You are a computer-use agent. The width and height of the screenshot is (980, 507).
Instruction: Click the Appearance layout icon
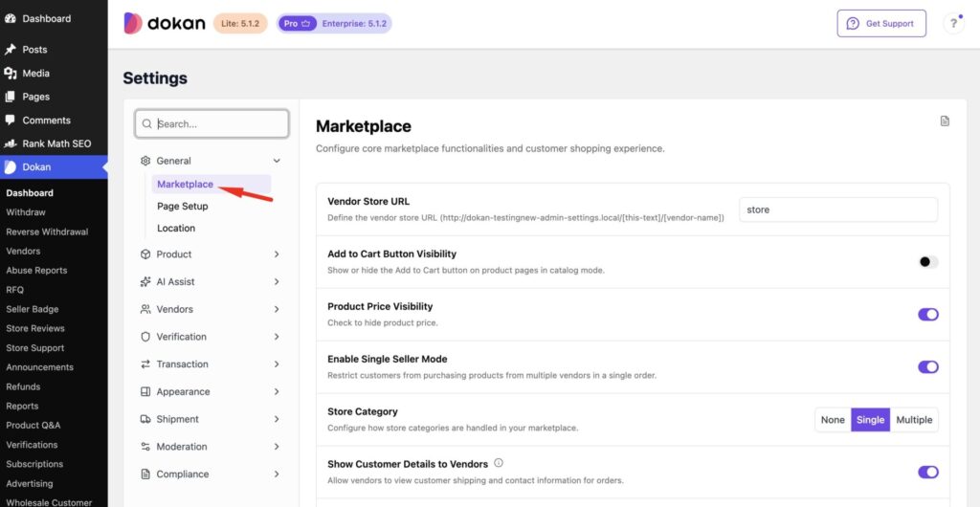(x=145, y=391)
